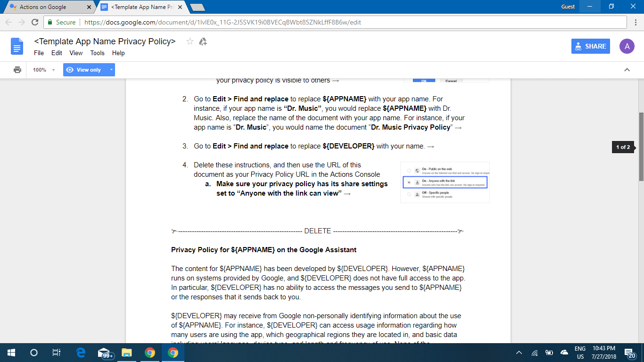Open the View menu

click(x=76, y=53)
